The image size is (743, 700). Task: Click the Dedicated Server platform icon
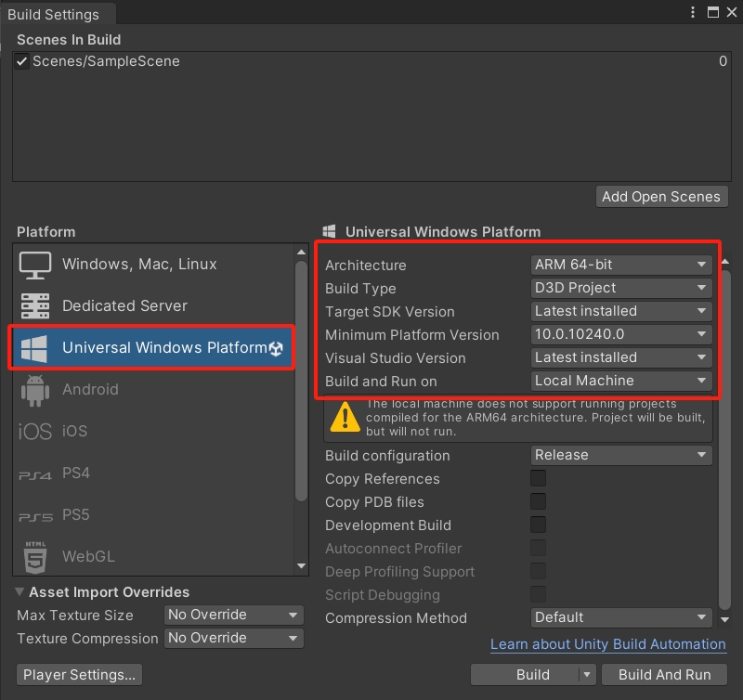34,306
